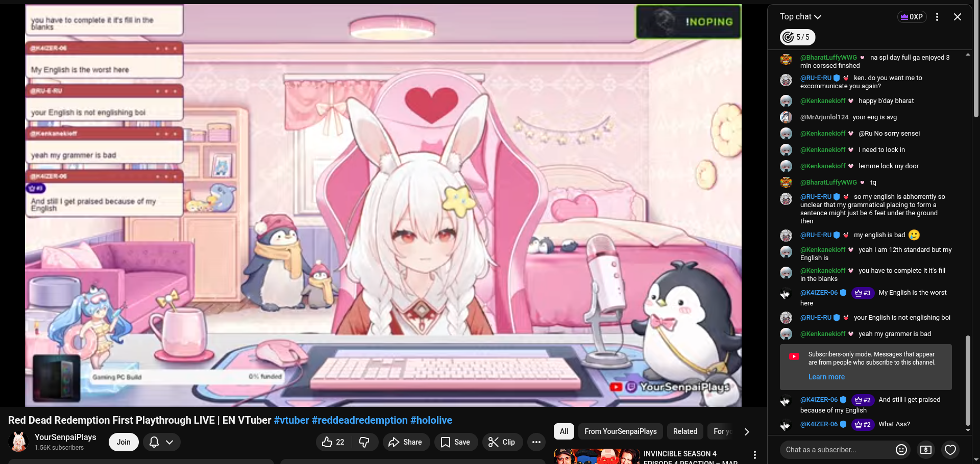Click Learn more about subscribers-only mode
This screenshot has width=980, height=464.
tap(826, 377)
